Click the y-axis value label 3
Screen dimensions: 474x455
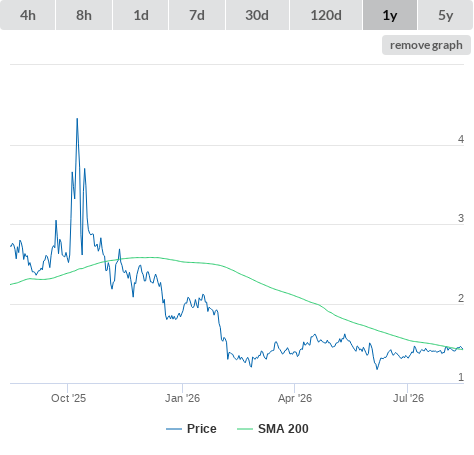(x=461, y=218)
